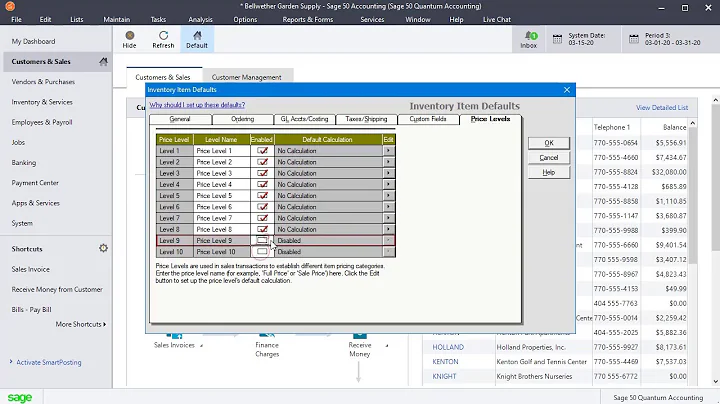Open Edit arrow for Level 3 calculation
The width and height of the screenshot is (720, 404).
point(388,173)
